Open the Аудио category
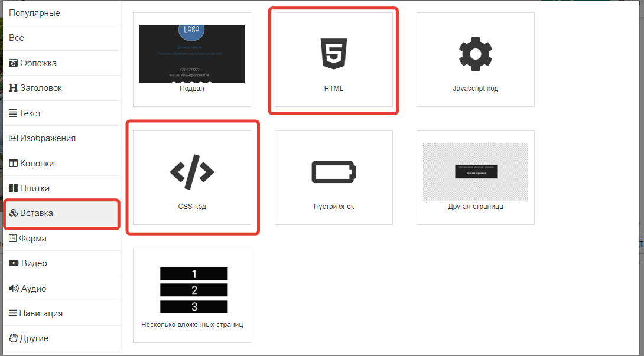Screen dimensions: 644x356 coord(61,288)
